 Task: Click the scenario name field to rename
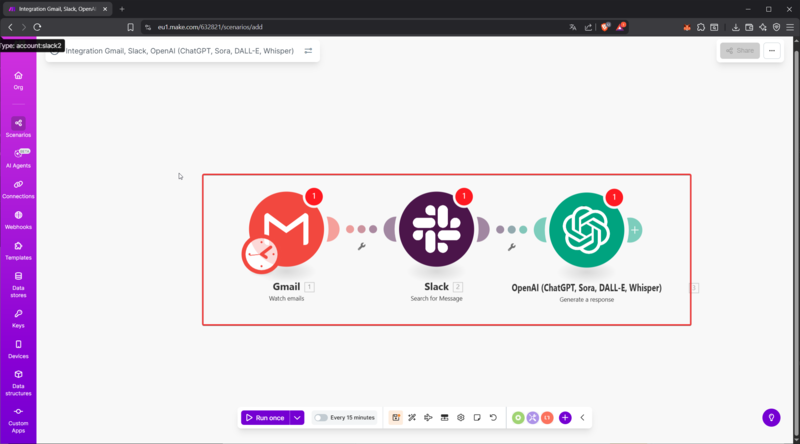coord(180,50)
